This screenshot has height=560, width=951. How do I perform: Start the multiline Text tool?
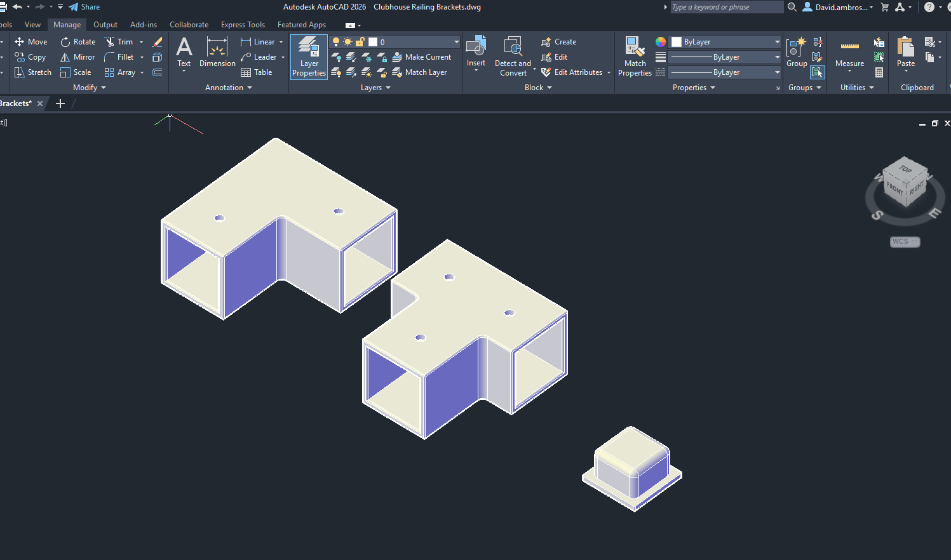[x=184, y=51]
